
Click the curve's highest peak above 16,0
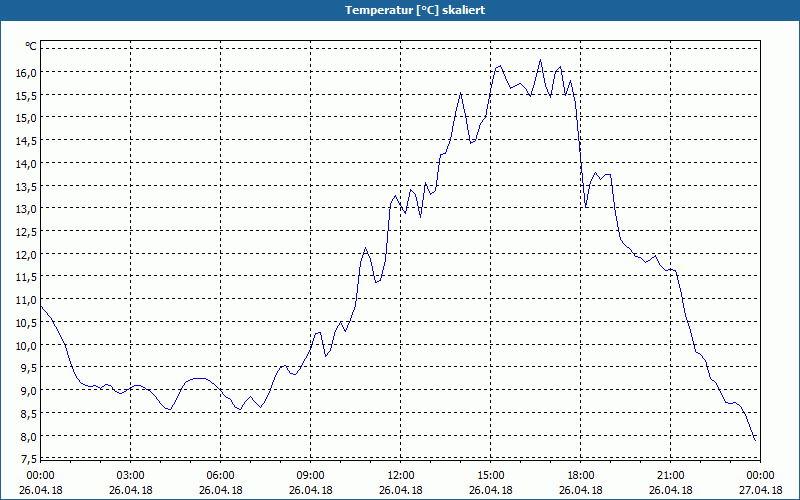coord(540,60)
